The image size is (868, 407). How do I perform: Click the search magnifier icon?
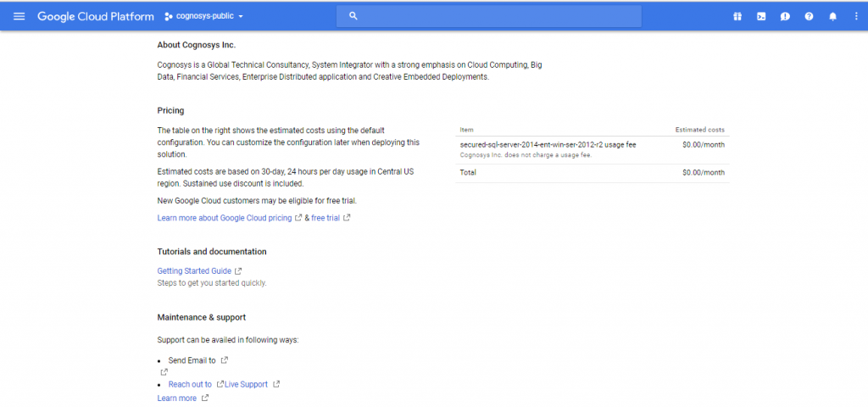pyautogui.click(x=353, y=16)
